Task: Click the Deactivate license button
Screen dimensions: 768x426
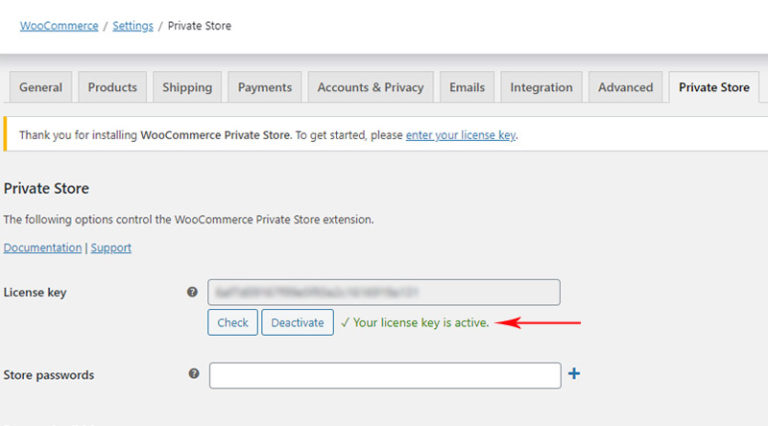Action: tap(297, 323)
